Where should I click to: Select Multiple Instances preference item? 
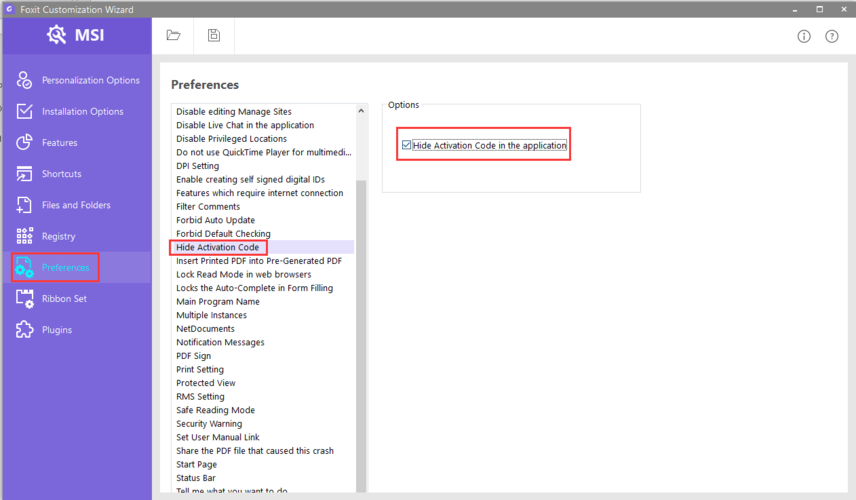211,315
